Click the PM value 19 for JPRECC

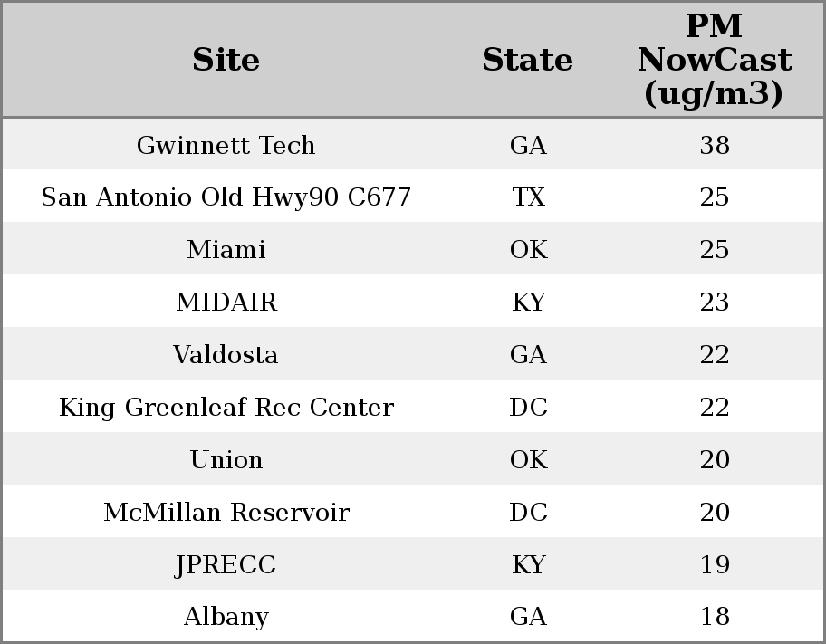coord(714,565)
